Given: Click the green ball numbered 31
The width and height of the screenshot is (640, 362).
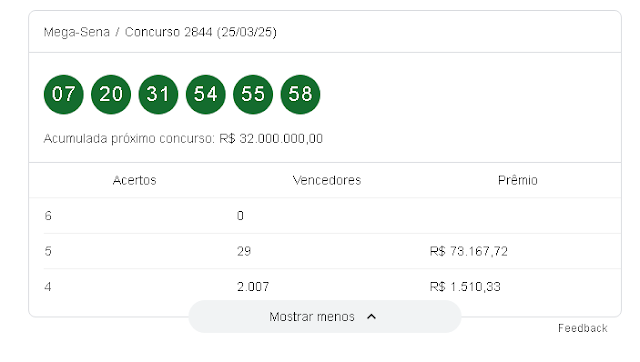Looking at the screenshot, I should [x=158, y=94].
